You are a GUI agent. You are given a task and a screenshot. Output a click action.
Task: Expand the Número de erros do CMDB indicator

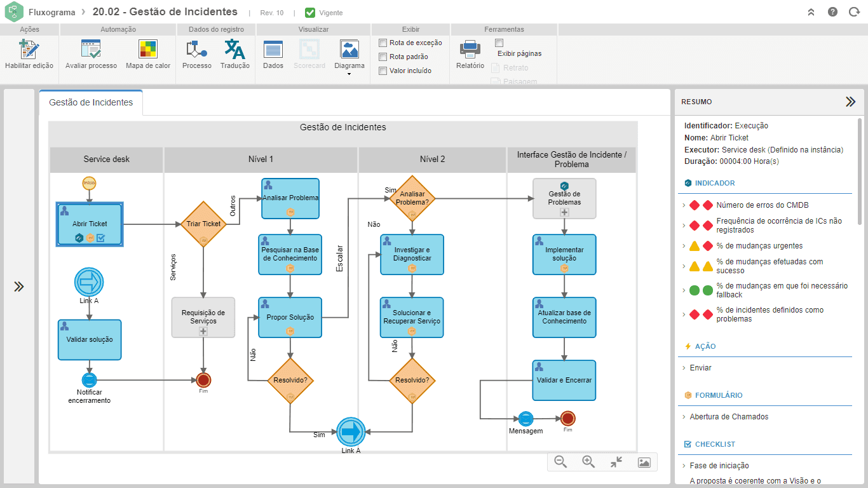point(684,205)
